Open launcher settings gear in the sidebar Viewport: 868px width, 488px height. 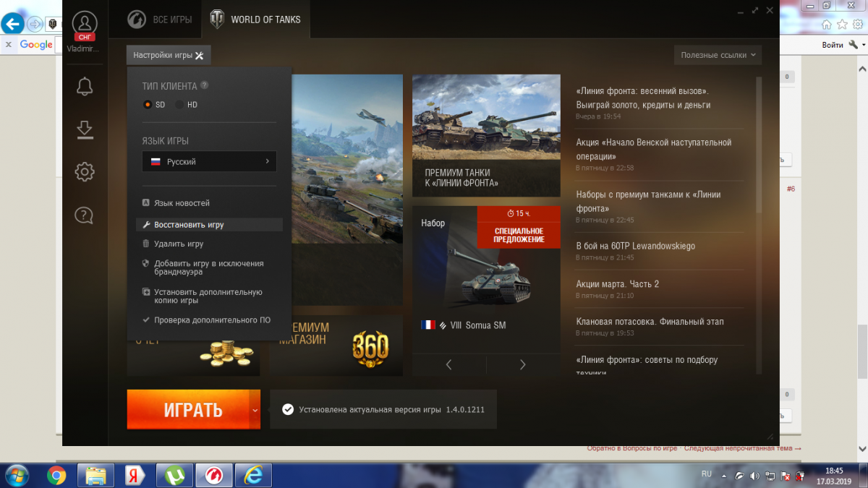pos(85,172)
